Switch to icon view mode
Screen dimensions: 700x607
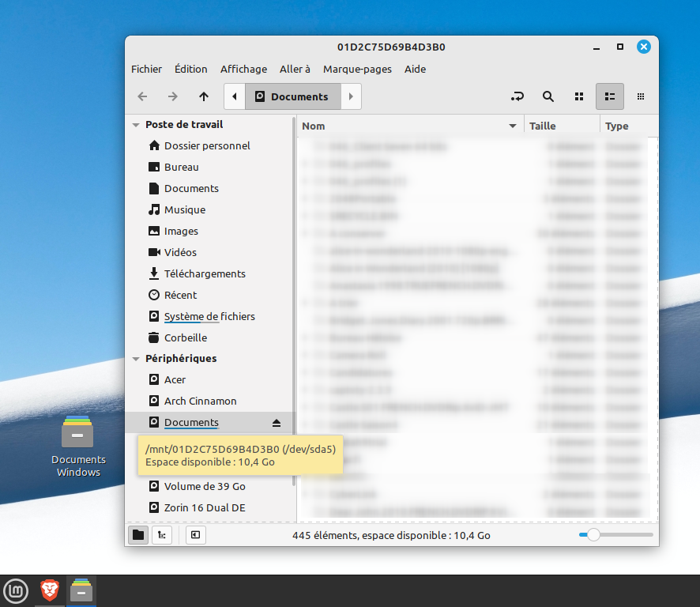click(x=579, y=96)
